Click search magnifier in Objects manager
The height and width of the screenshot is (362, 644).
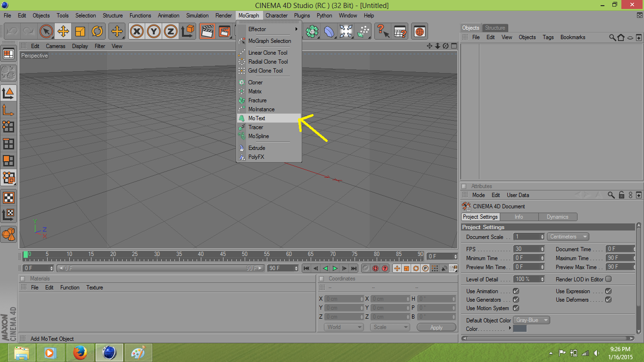[612, 37]
